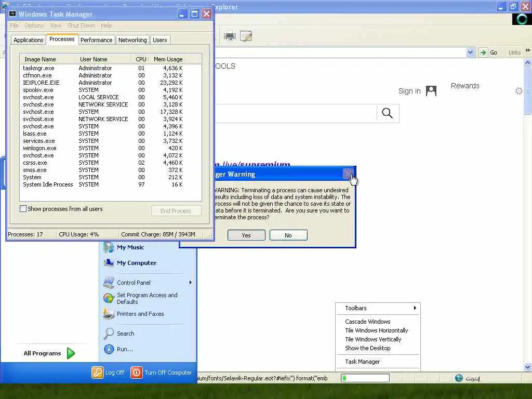Open the Help menu in Task Manager
Image resolution: width=532 pixels, height=399 pixels.
(106, 25)
